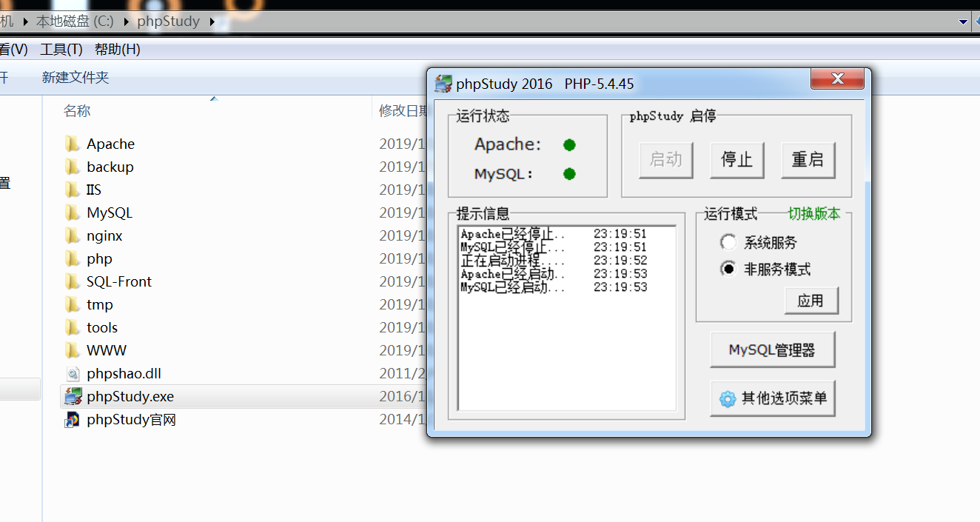Sort by the 修改日期 column header

coord(403,111)
